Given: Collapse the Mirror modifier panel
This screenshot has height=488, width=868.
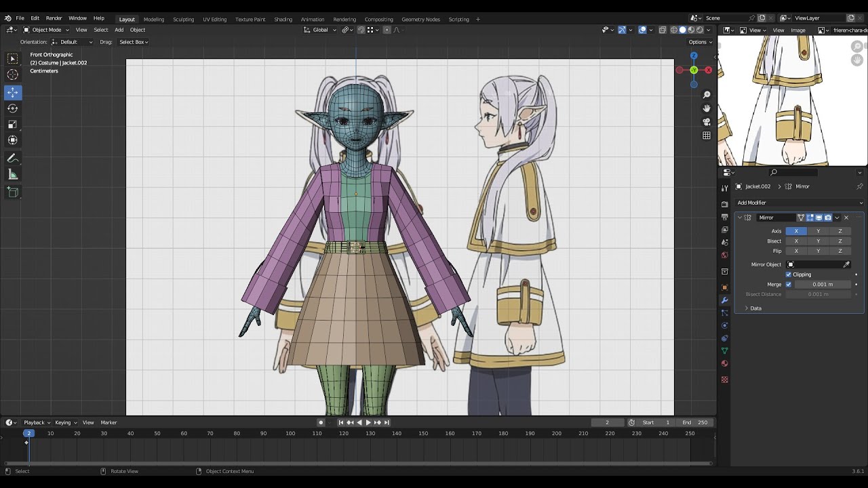Looking at the screenshot, I should point(740,218).
